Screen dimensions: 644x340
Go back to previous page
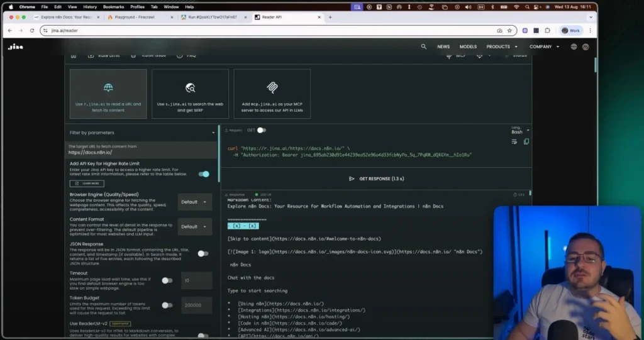pyautogui.click(x=10, y=30)
